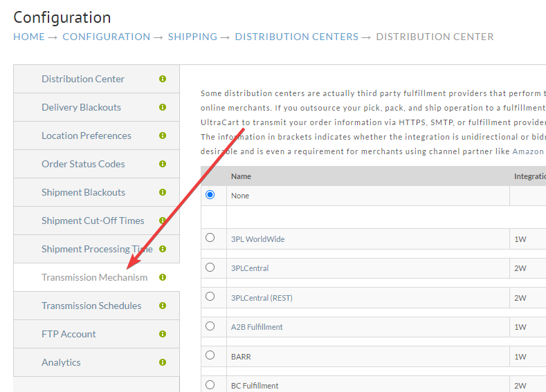The image size is (546, 392).
Task: Select the 3PL WorldWide radio button
Action: (x=210, y=238)
